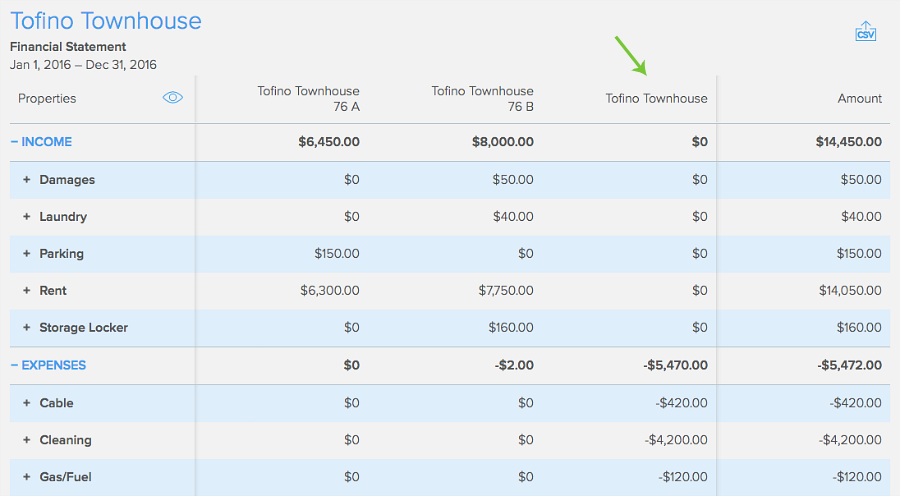Image resolution: width=900 pixels, height=496 pixels.
Task: Expand the Cable expense row
Action: 26,403
